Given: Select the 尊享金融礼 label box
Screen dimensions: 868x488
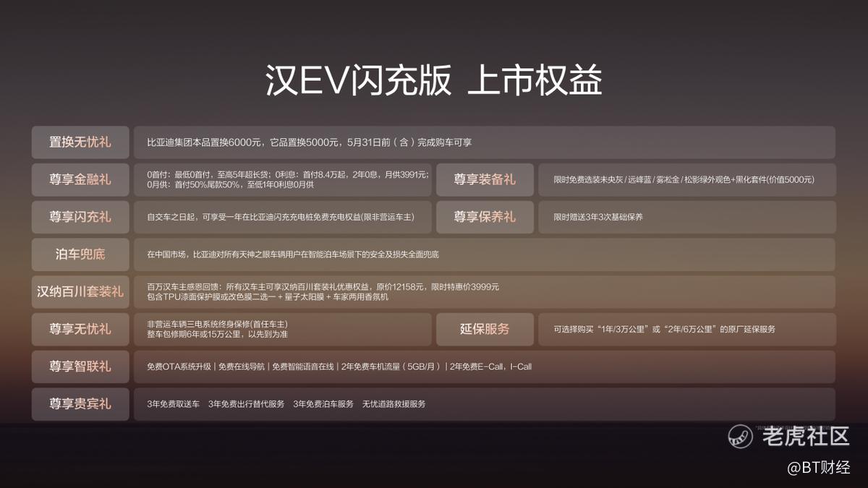Looking at the screenshot, I should point(80,179).
